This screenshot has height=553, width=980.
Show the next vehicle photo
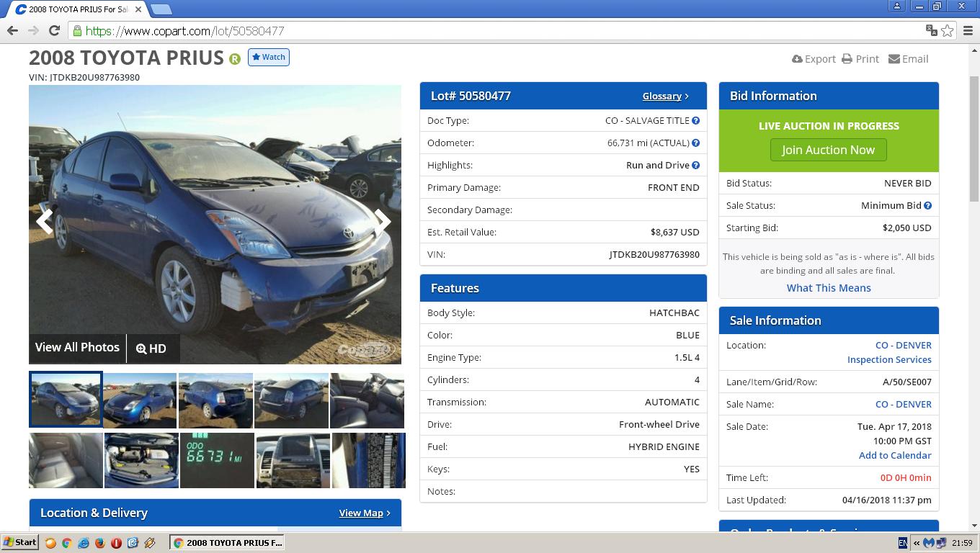[x=383, y=221]
